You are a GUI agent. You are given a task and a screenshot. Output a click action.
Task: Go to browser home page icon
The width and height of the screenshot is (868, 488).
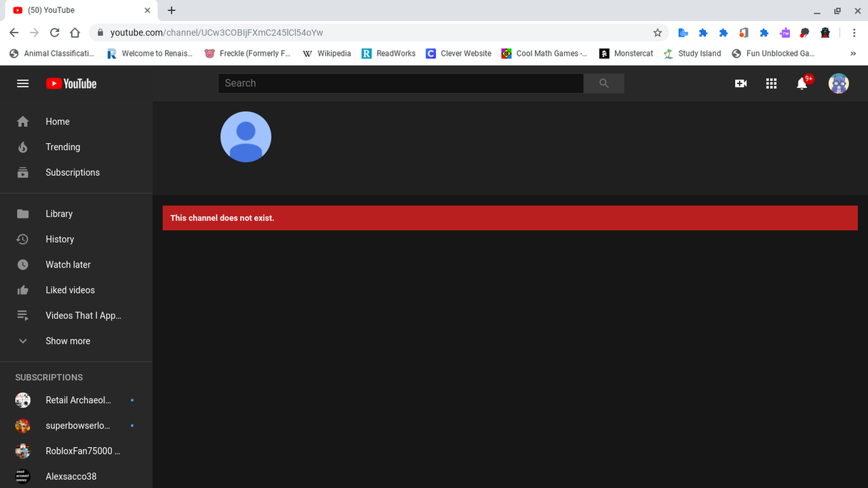[x=75, y=33]
